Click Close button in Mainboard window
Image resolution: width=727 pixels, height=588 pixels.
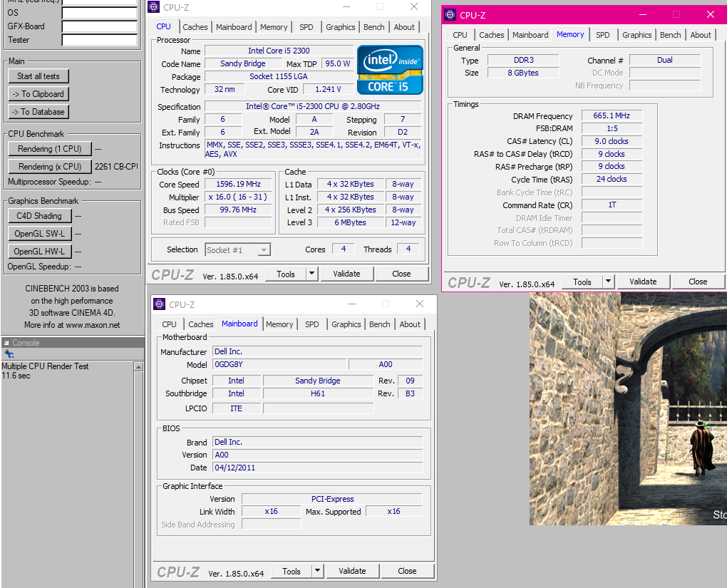pyautogui.click(x=407, y=571)
